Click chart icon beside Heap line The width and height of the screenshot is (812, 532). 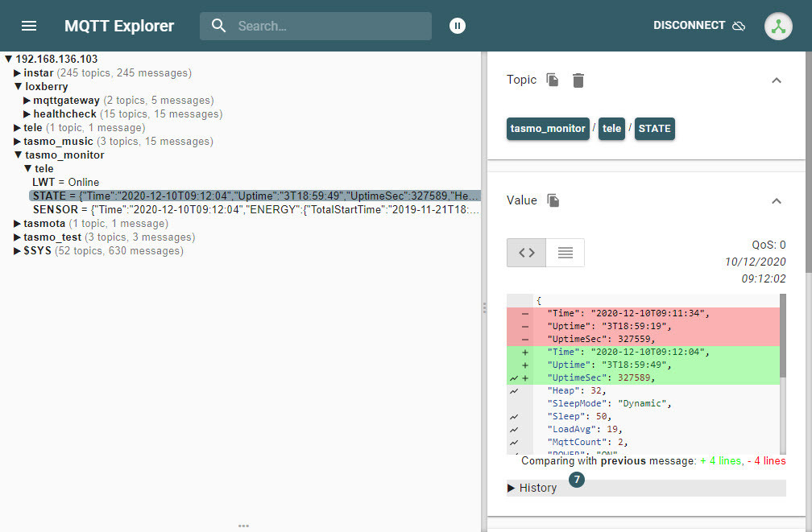point(514,391)
